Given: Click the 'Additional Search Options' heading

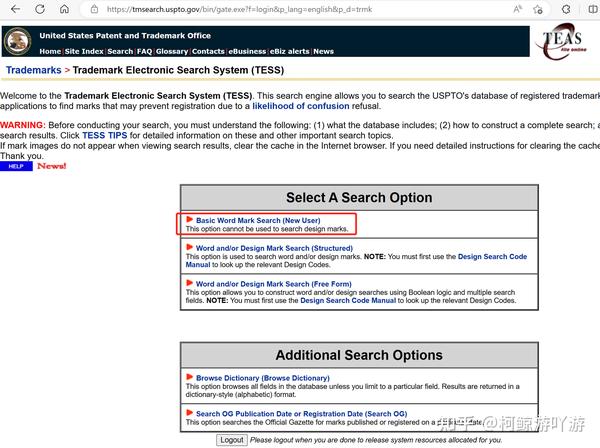Looking at the screenshot, I should [x=359, y=355].
